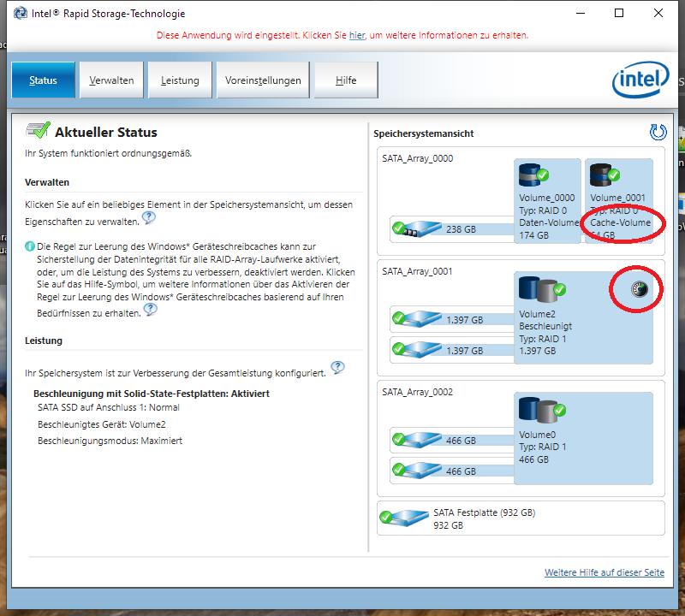Click the 'Daten-Volume' text
Image resolution: width=685 pixels, height=616 pixels.
[x=549, y=222]
